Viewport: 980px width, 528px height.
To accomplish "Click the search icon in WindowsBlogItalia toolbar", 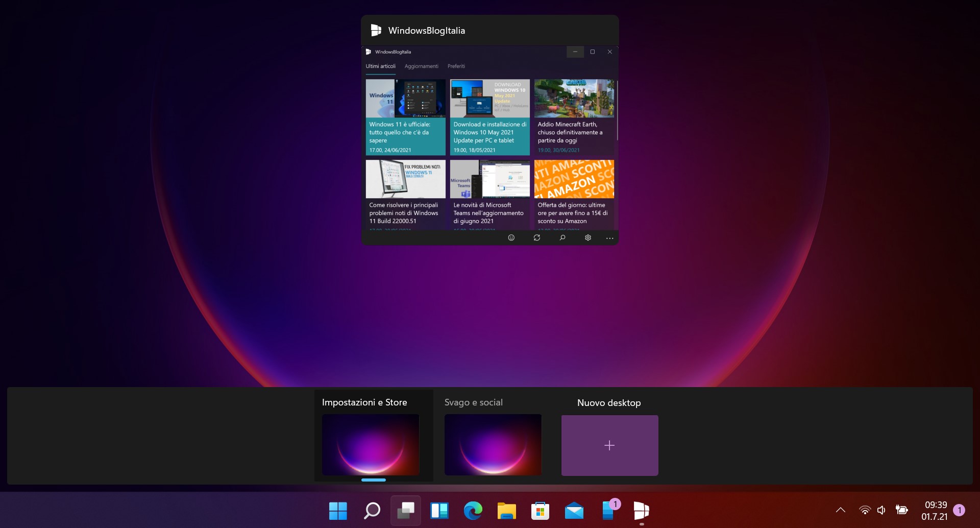I will coord(562,238).
